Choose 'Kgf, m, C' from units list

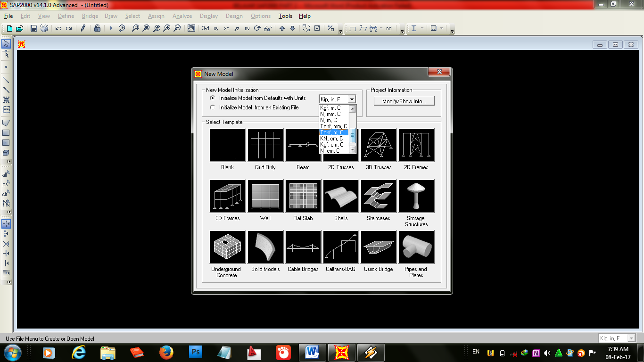[334, 108]
